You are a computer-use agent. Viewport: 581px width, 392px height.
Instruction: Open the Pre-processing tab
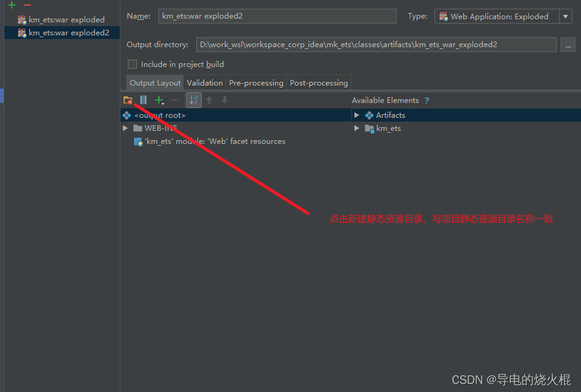coord(256,83)
